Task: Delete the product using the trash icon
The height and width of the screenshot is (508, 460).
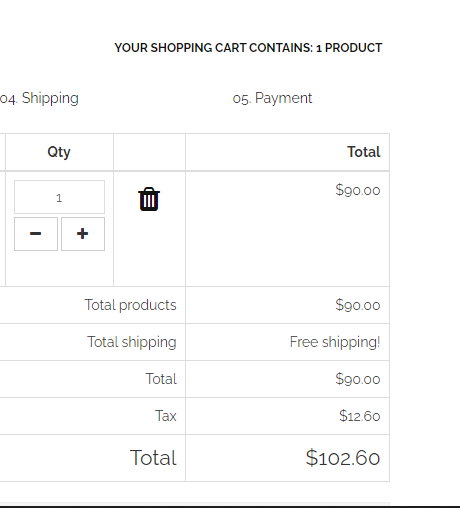Action: (x=149, y=199)
